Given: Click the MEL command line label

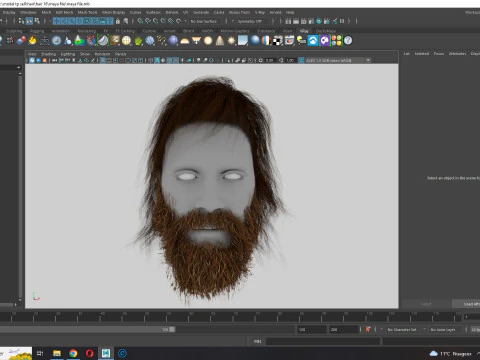Looking at the screenshot, I should pos(258,341).
